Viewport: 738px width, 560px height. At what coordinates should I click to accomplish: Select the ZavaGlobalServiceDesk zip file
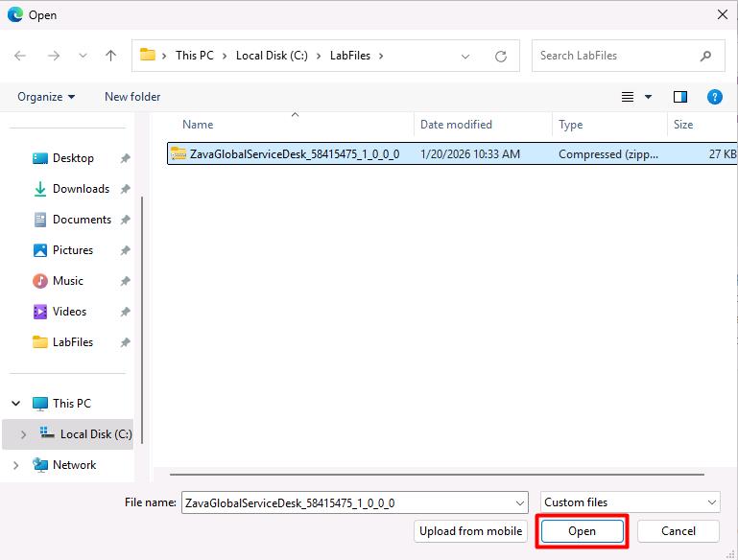[451, 154]
